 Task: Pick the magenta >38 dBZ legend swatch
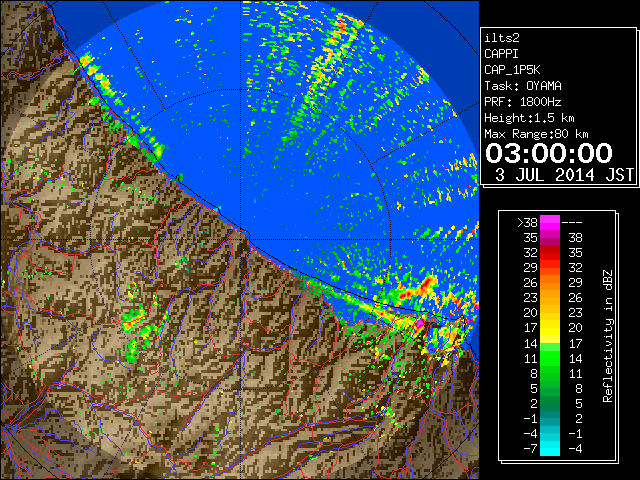click(550, 222)
